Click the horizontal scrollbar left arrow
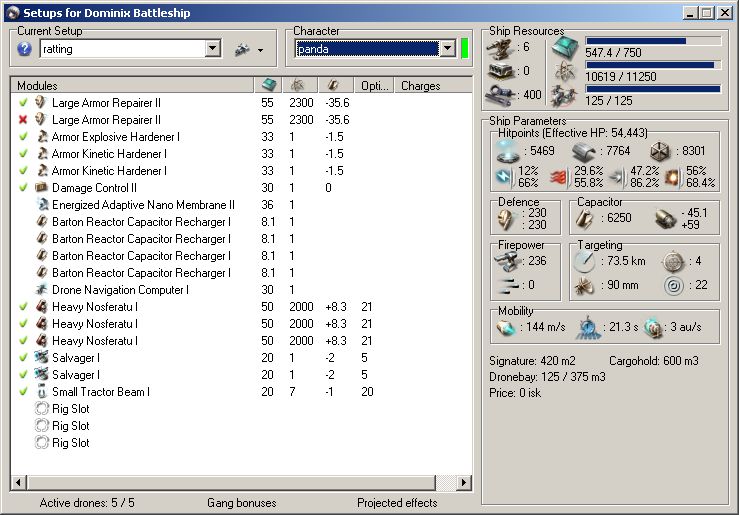739x515 pixels. tap(19, 482)
